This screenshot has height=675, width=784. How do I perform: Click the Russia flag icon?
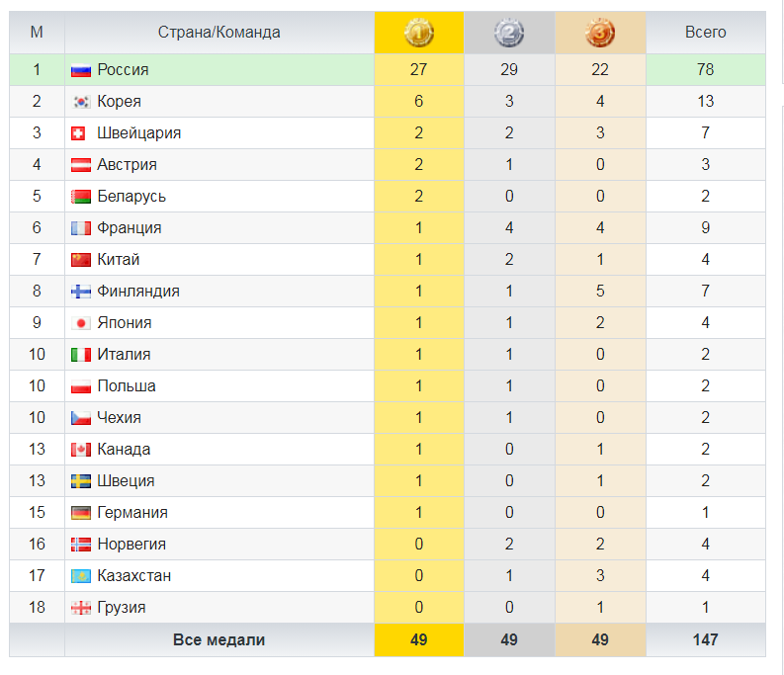pyautogui.click(x=81, y=70)
